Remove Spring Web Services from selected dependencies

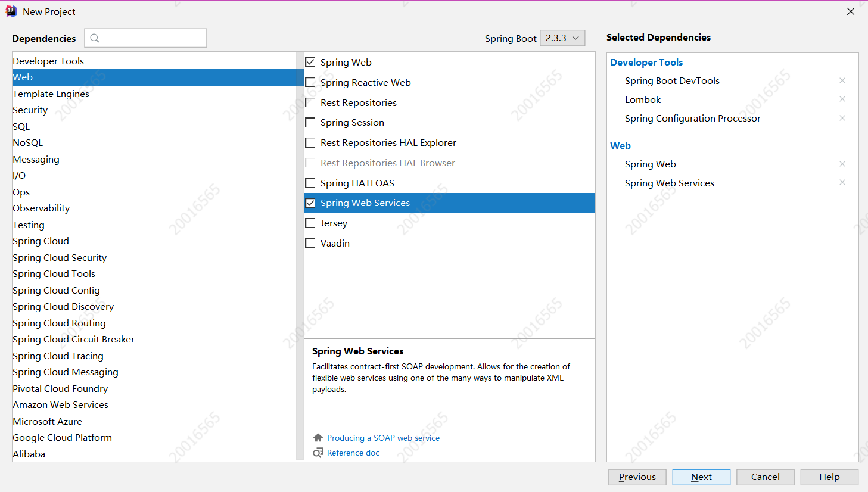(842, 182)
